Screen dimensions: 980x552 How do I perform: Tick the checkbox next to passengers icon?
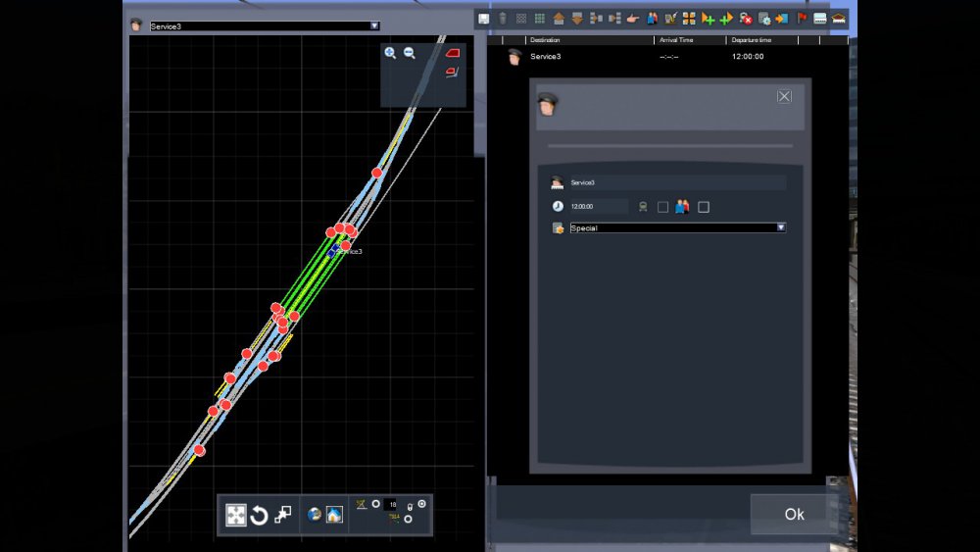[x=703, y=207]
